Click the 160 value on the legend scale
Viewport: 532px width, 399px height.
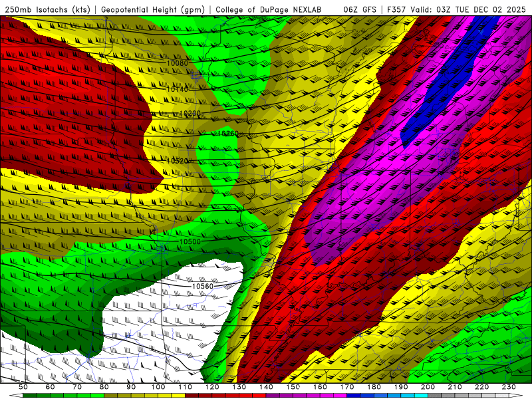point(320,387)
